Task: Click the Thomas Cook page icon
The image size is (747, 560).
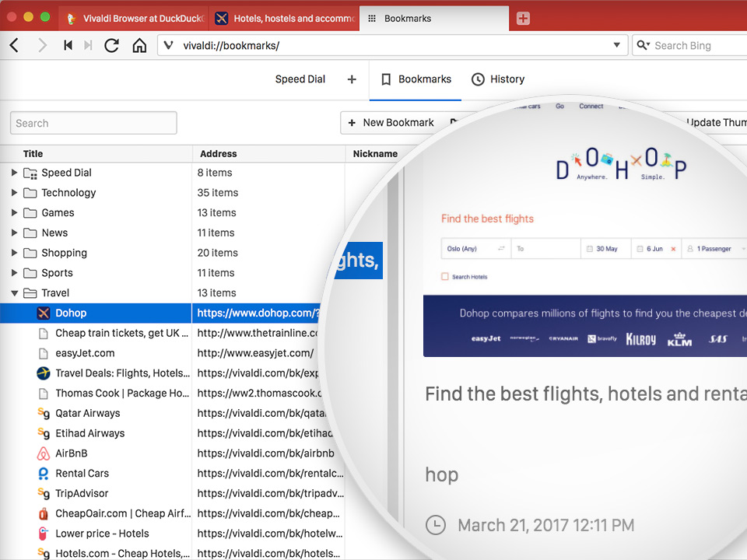Action: pos(44,394)
